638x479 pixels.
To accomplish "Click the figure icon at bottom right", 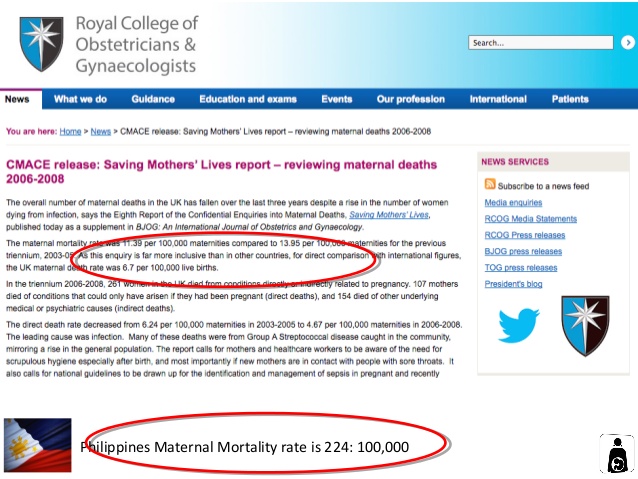I will click(617, 453).
